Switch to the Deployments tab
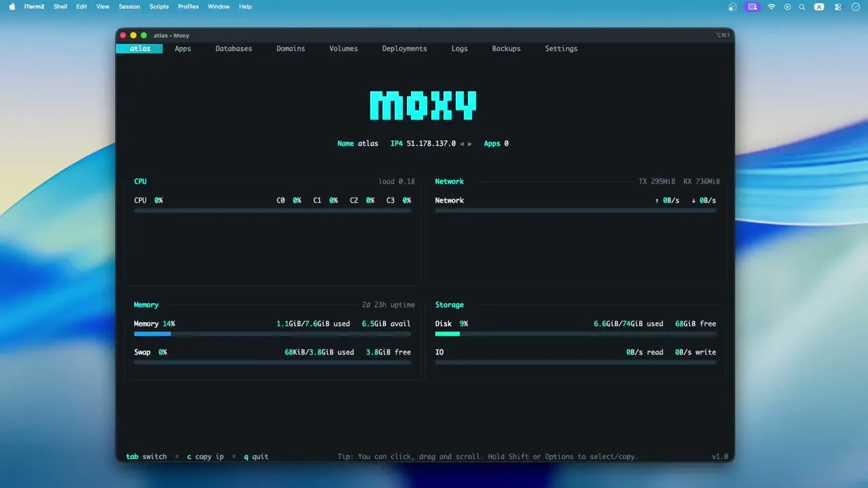The height and width of the screenshot is (488, 868). pyautogui.click(x=404, y=49)
